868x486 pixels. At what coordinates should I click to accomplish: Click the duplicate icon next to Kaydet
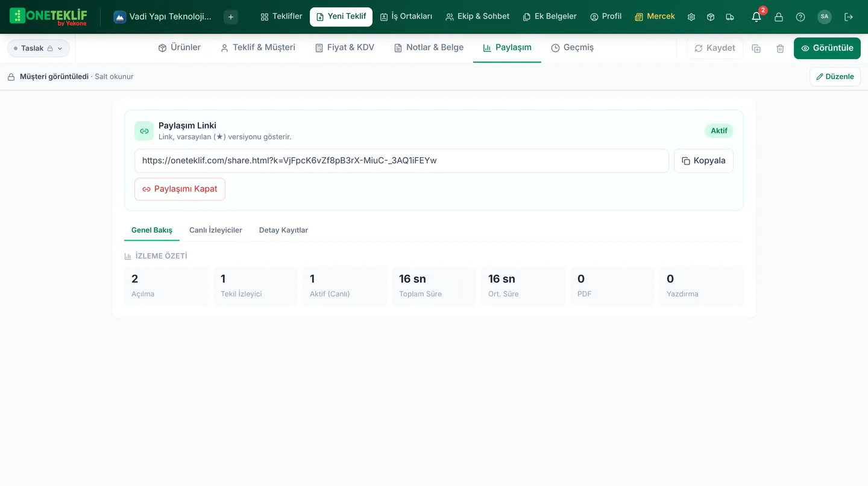click(756, 48)
